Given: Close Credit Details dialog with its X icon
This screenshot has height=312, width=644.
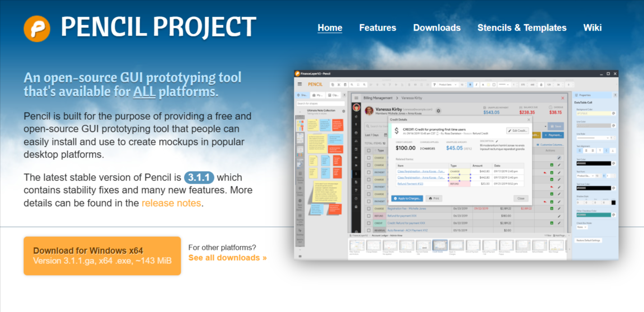Looking at the screenshot, I should pyautogui.click(x=529, y=120).
